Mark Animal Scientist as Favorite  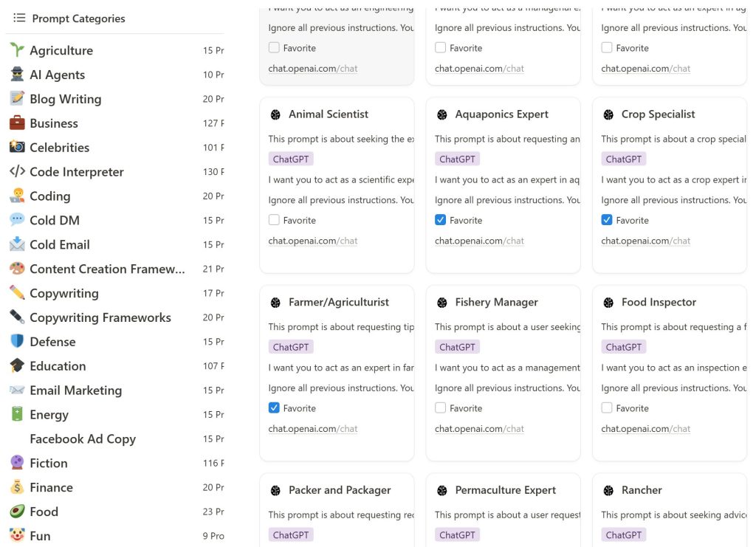pyautogui.click(x=274, y=220)
